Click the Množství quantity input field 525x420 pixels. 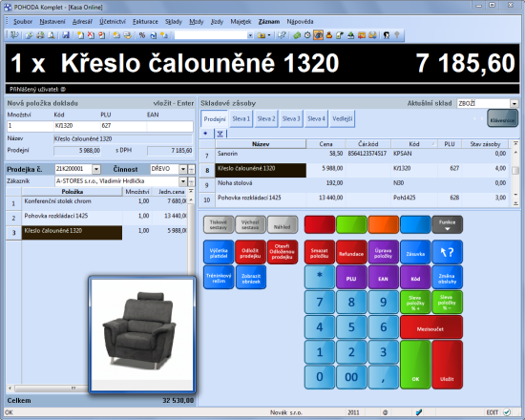click(30, 126)
